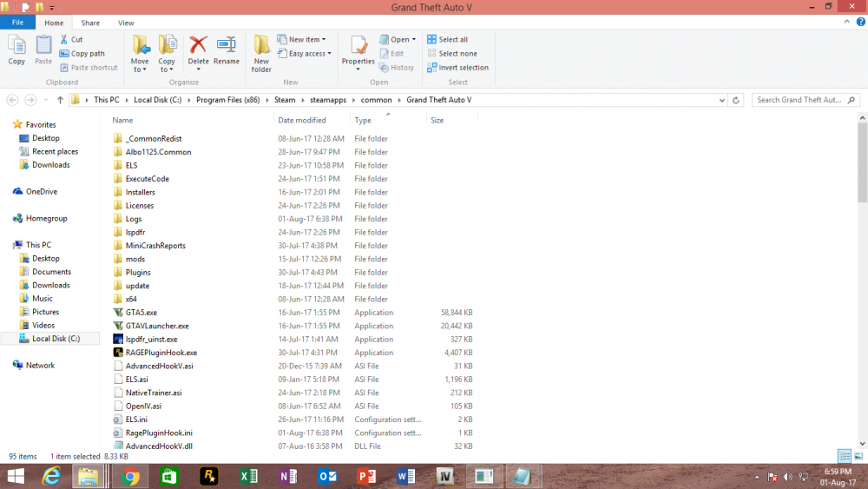The width and height of the screenshot is (868, 489).
Task: Click Invert selection in ribbon
Action: pyautogui.click(x=457, y=68)
